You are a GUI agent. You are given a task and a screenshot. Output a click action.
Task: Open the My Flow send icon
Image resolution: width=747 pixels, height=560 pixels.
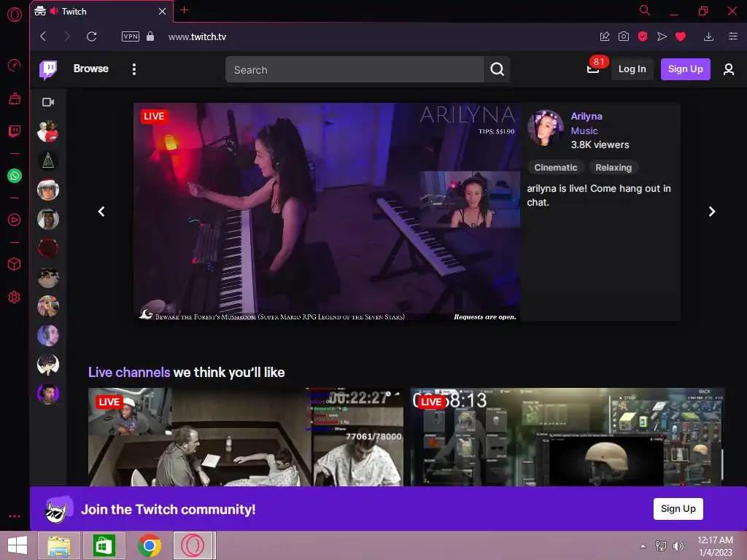[x=662, y=36]
